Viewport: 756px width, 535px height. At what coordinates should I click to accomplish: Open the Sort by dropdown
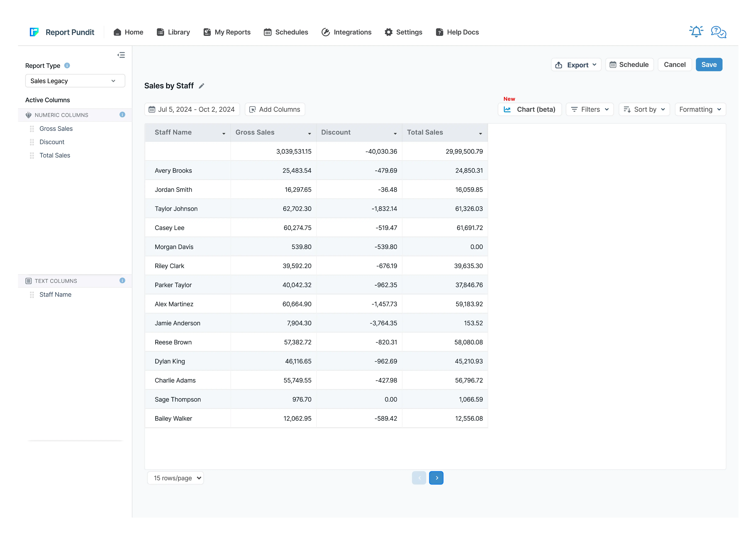point(644,109)
